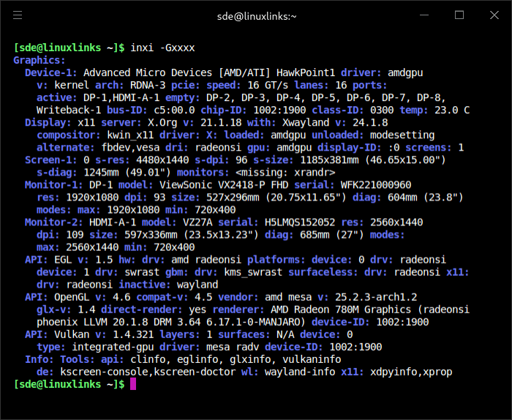This screenshot has height=420, width=512.
Task: Click the Device-1: label
Action: 51,73
